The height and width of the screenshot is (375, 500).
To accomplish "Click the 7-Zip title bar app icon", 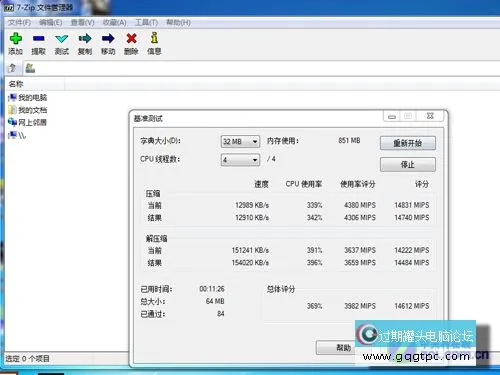I will [9, 7].
